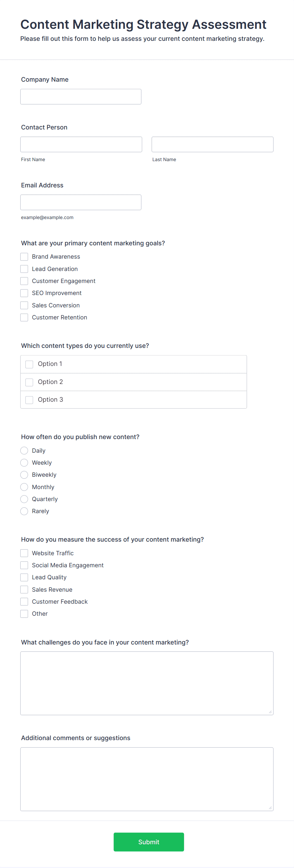
Task: Click the Email Address input field
Action: tap(81, 203)
